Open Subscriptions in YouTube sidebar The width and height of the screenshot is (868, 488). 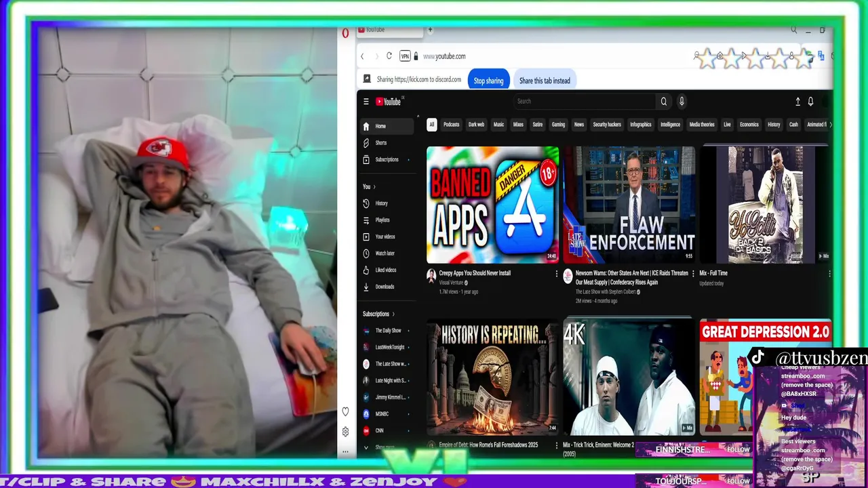(387, 159)
